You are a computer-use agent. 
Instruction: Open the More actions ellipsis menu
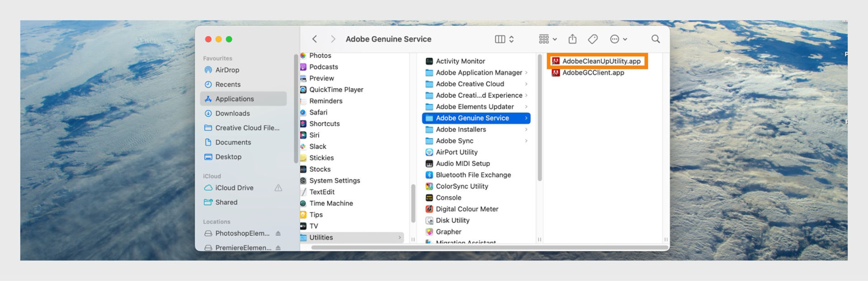[x=618, y=39]
